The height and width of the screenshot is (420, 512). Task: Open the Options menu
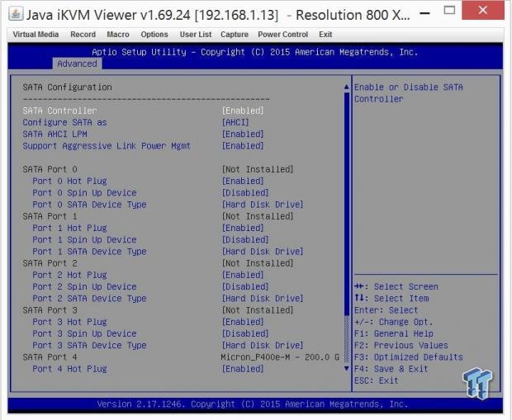(154, 35)
